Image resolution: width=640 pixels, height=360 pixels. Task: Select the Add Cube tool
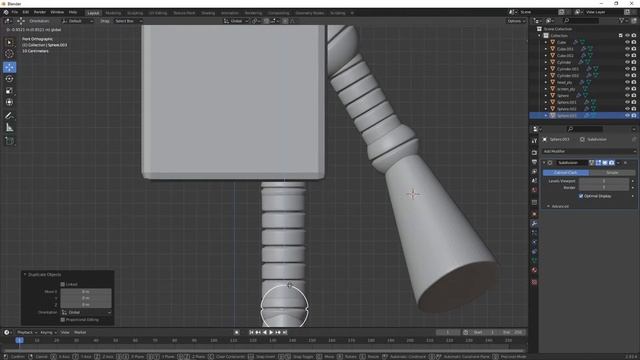pos(9,141)
